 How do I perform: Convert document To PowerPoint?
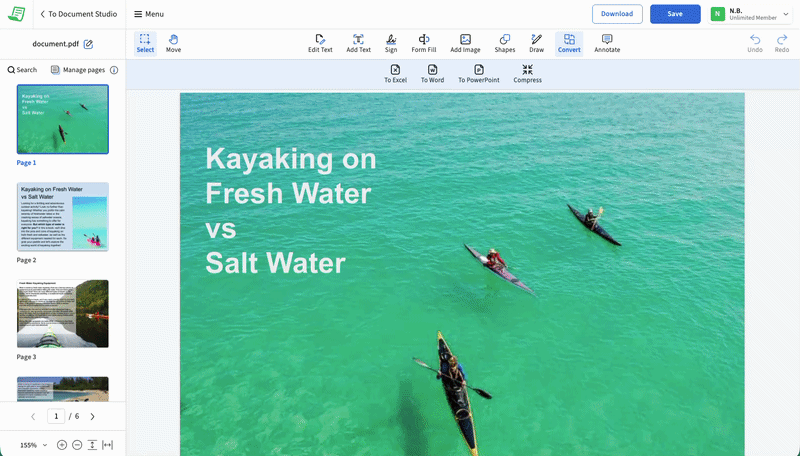pos(479,74)
